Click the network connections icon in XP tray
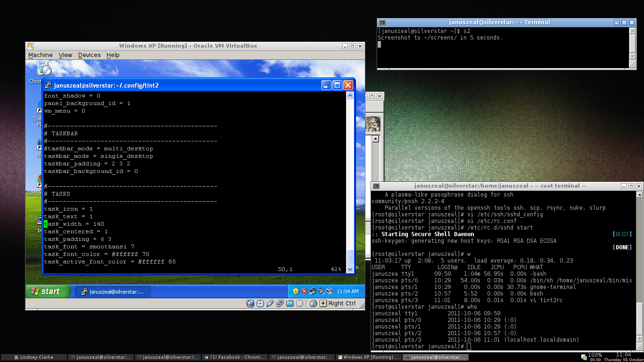 [x=313, y=291]
